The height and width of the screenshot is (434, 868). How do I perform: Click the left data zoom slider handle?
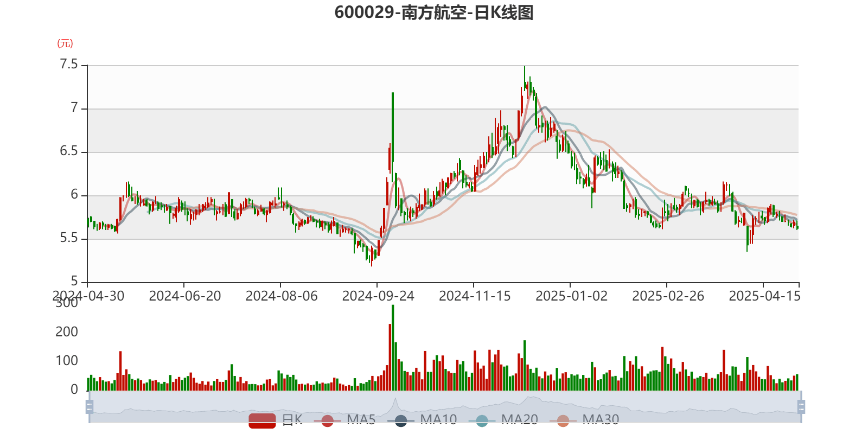click(x=90, y=406)
